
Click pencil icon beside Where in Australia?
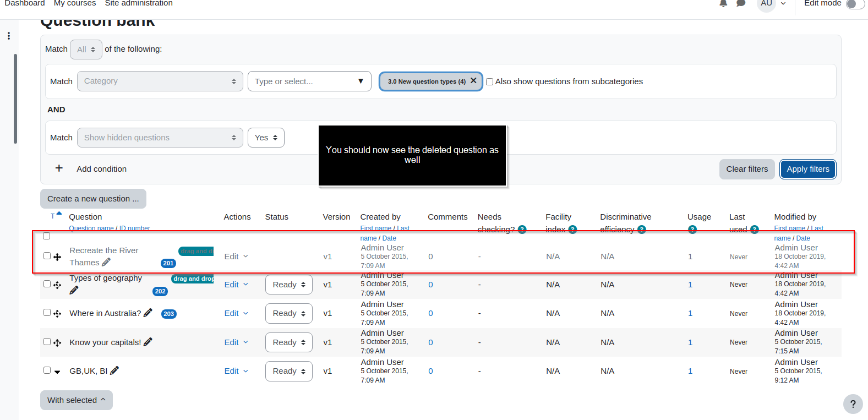point(148,313)
